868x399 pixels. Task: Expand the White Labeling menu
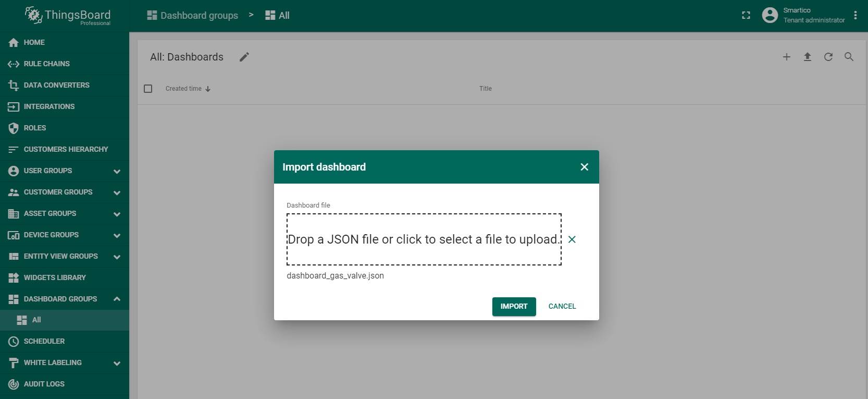(117, 363)
